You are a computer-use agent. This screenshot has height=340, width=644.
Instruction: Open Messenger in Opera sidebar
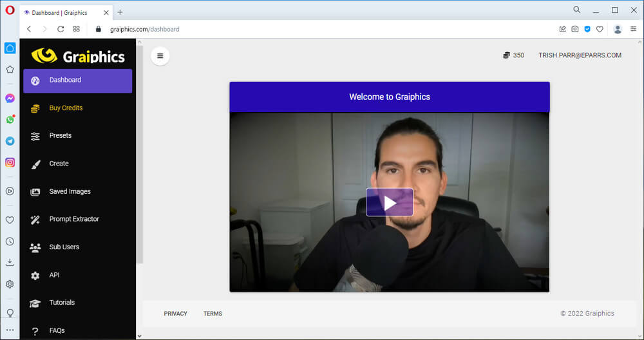point(10,98)
